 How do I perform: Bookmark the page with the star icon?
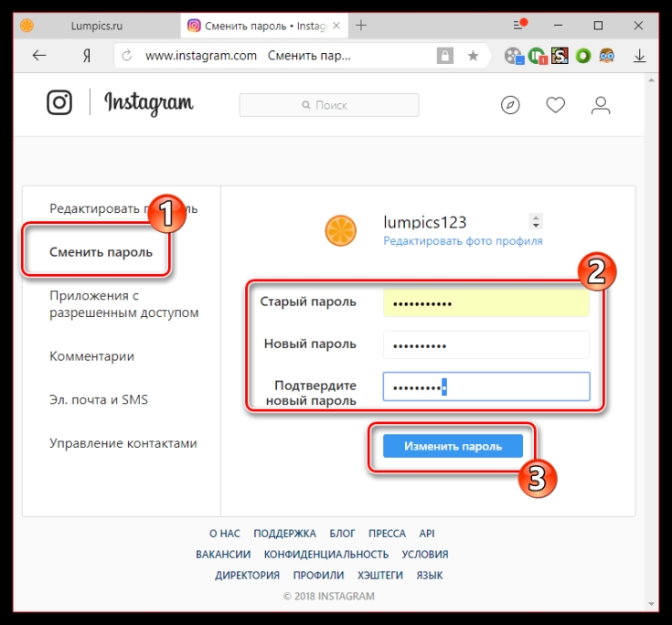[473, 56]
